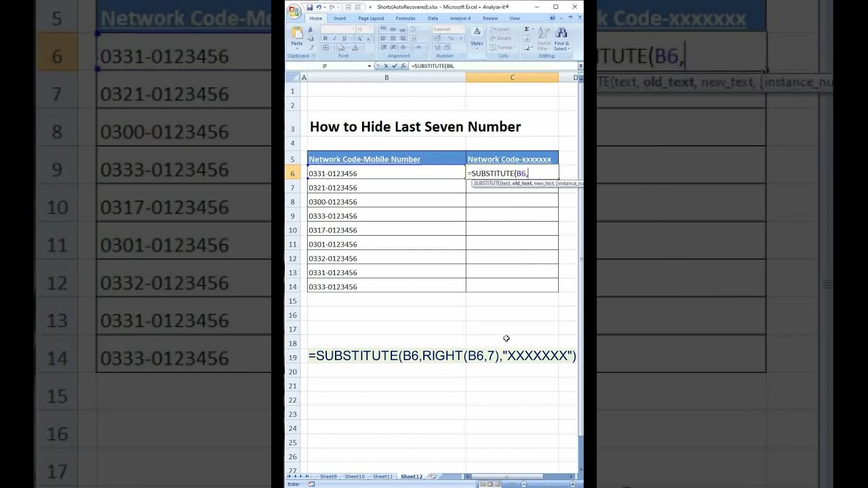Image resolution: width=868 pixels, height=488 pixels.
Task: Open the Review tab
Action: (x=490, y=18)
